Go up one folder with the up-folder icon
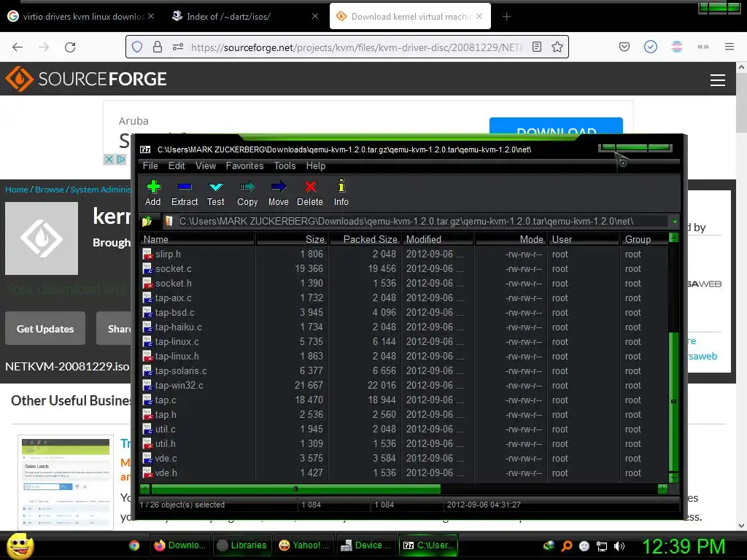This screenshot has width=747, height=560. [x=147, y=221]
